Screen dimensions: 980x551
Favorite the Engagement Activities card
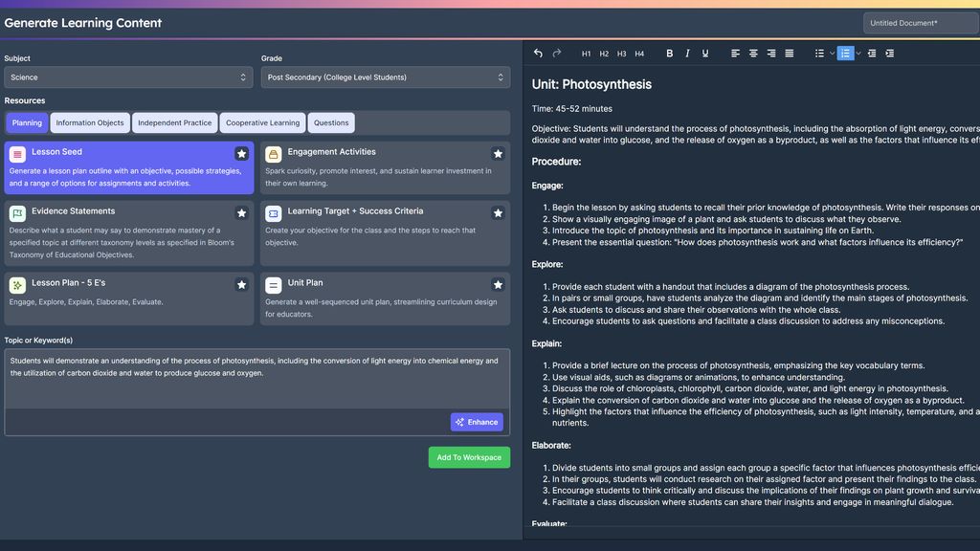pyautogui.click(x=498, y=152)
